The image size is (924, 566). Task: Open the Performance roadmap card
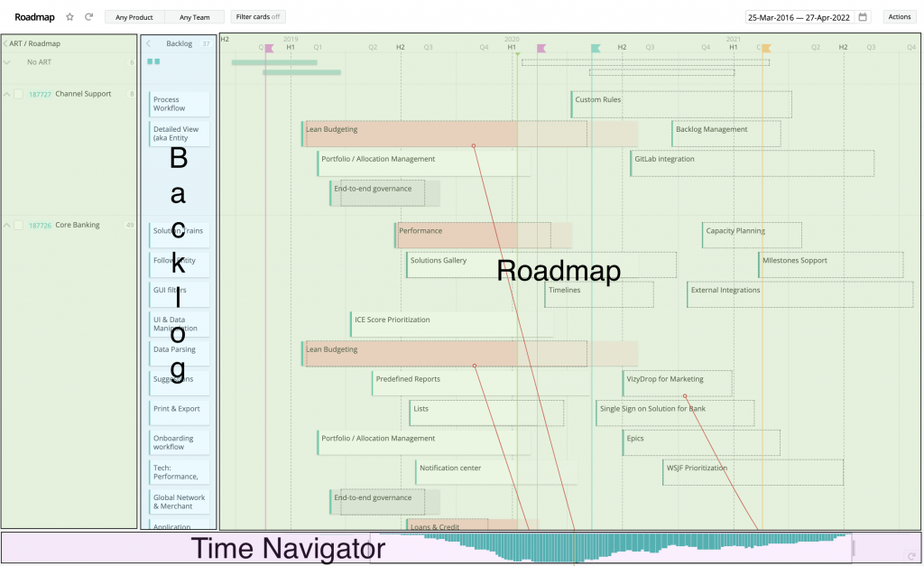[484, 236]
